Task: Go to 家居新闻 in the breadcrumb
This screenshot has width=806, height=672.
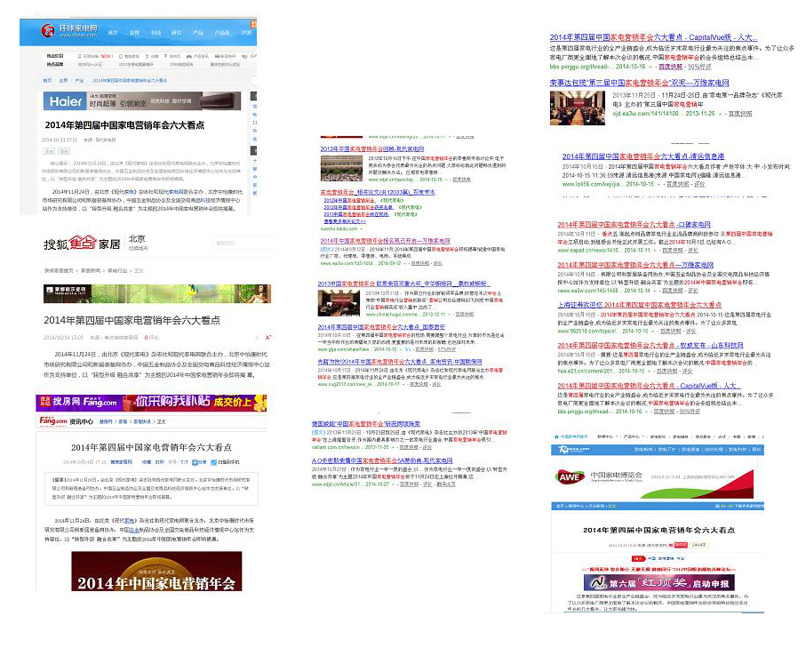Action: coord(90,270)
